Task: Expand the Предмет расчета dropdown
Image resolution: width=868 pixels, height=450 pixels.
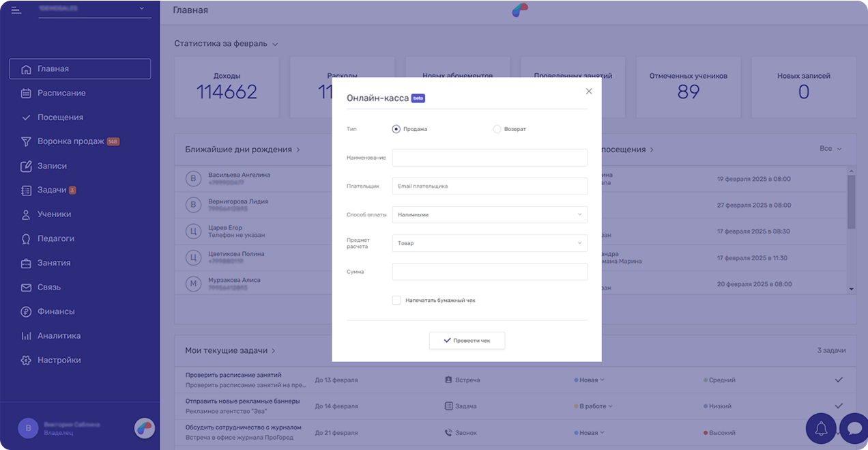Action: point(489,243)
